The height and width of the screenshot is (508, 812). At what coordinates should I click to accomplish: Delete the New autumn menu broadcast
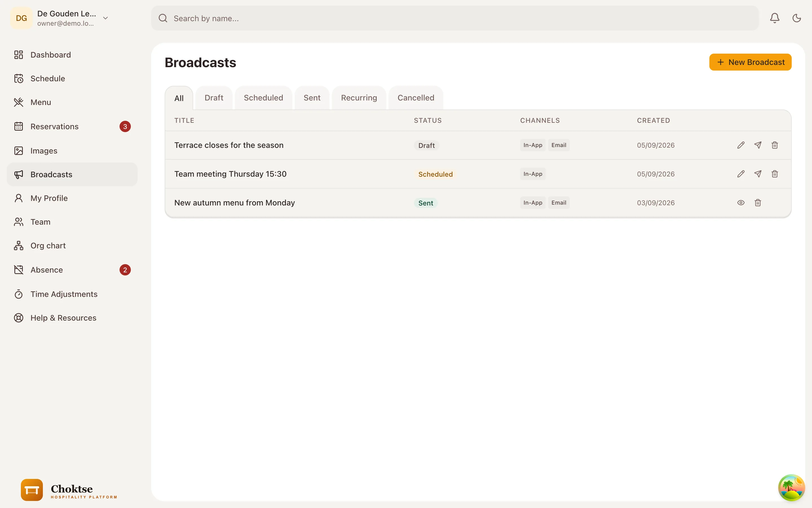click(x=758, y=203)
